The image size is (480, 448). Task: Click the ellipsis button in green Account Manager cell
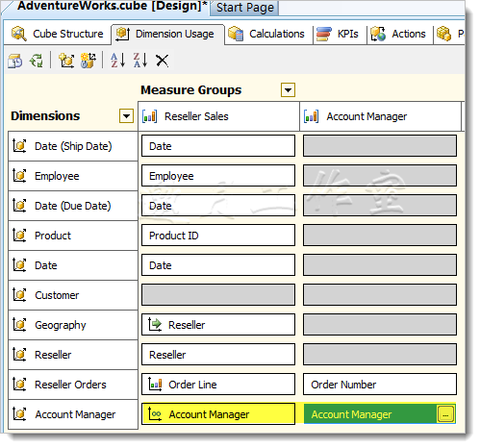[x=445, y=414]
